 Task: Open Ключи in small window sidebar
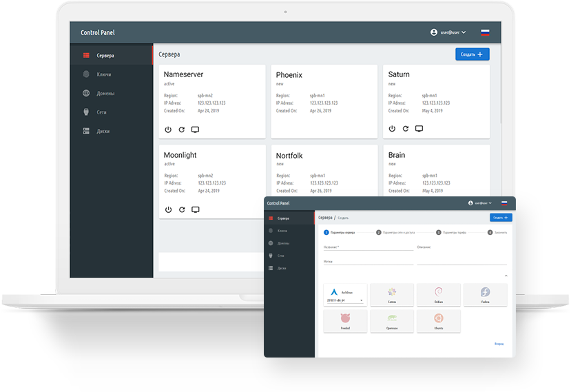click(x=289, y=231)
